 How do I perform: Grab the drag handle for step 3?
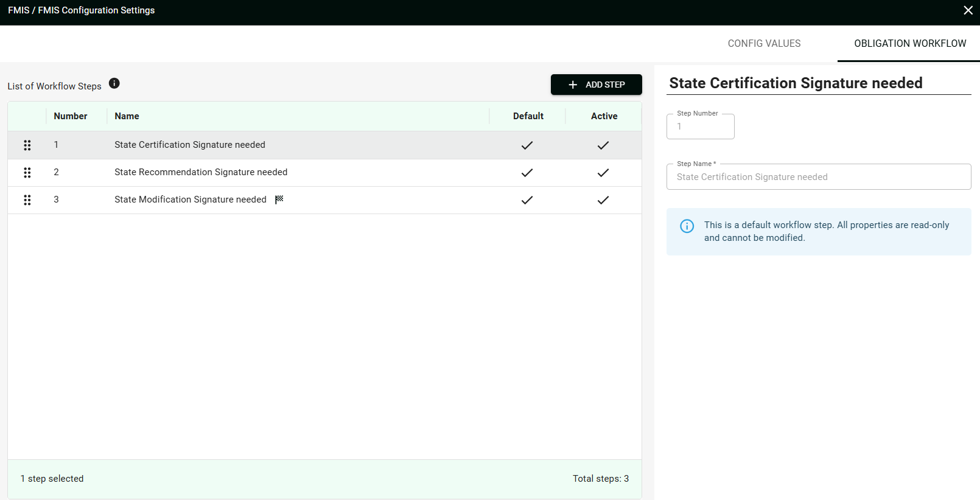pyautogui.click(x=27, y=200)
